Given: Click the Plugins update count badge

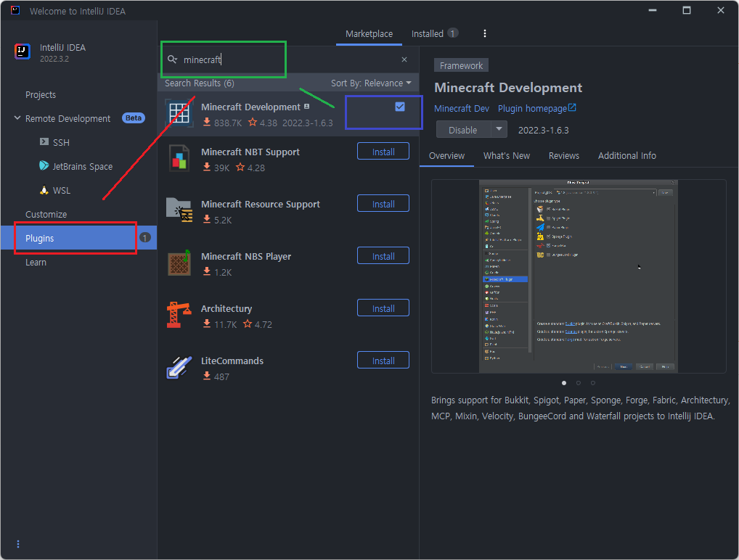Looking at the screenshot, I should click(x=145, y=238).
